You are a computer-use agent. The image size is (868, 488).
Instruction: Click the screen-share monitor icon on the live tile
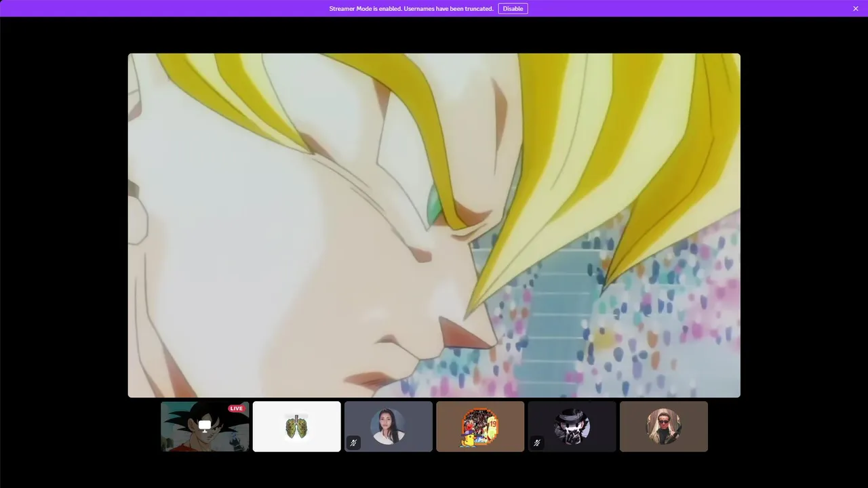click(205, 426)
